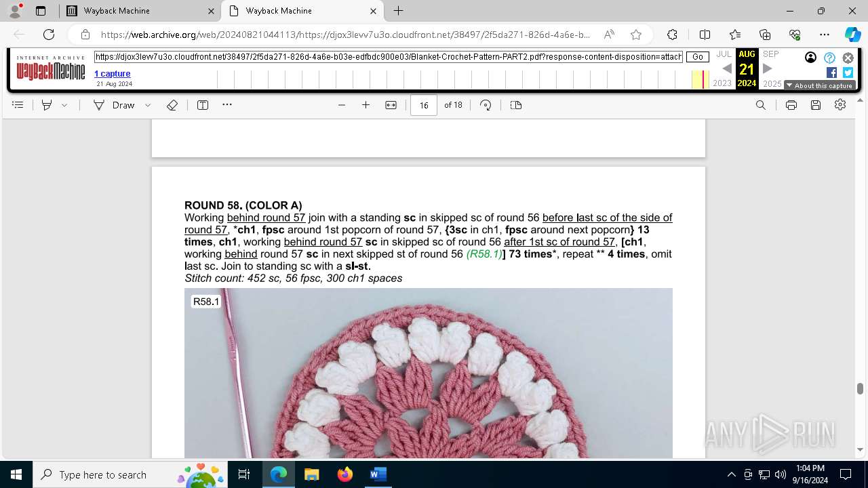This screenshot has width=868, height=488.
Task: Close the active Wayback Machine tab
Action: (374, 11)
